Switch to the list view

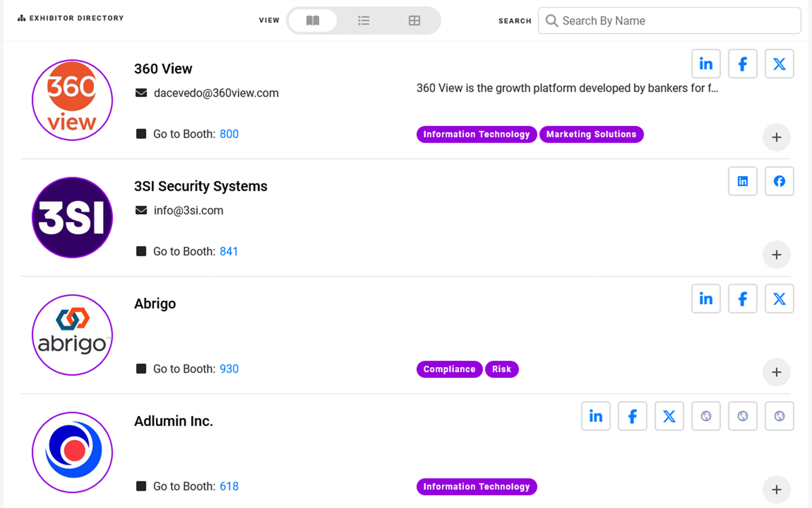[363, 20]
